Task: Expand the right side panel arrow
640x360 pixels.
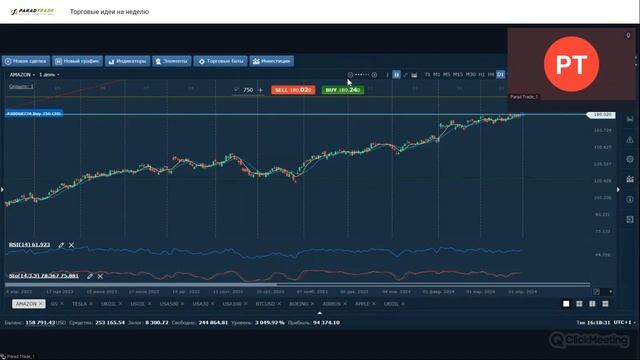Action: click(618, 189)
